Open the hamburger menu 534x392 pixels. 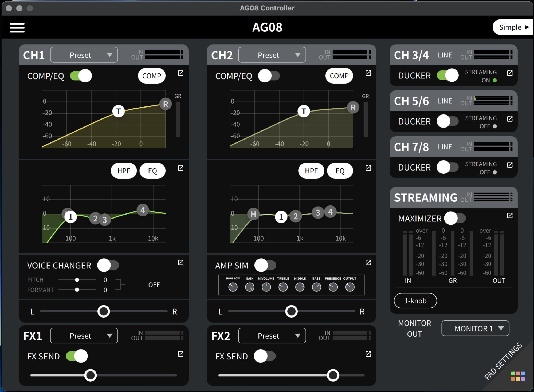pos(17,27)
